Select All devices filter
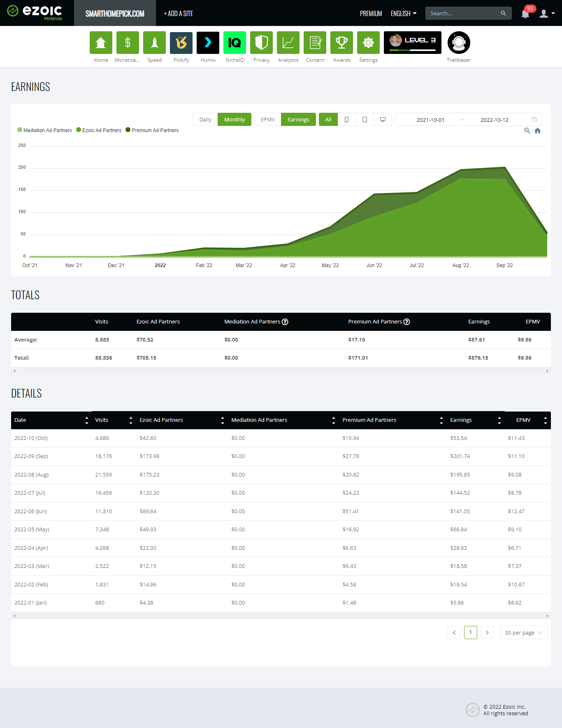The width and height of the screenshot is (562, 728). pos(328,119)
